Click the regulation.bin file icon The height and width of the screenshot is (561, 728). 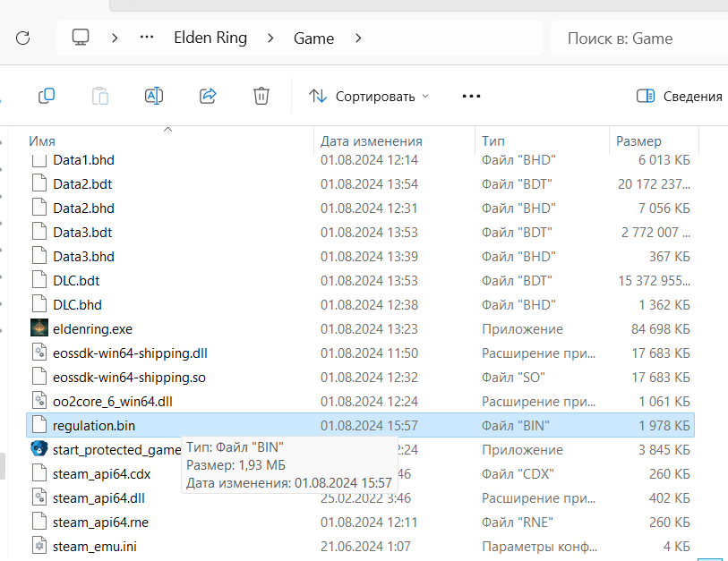39,424
